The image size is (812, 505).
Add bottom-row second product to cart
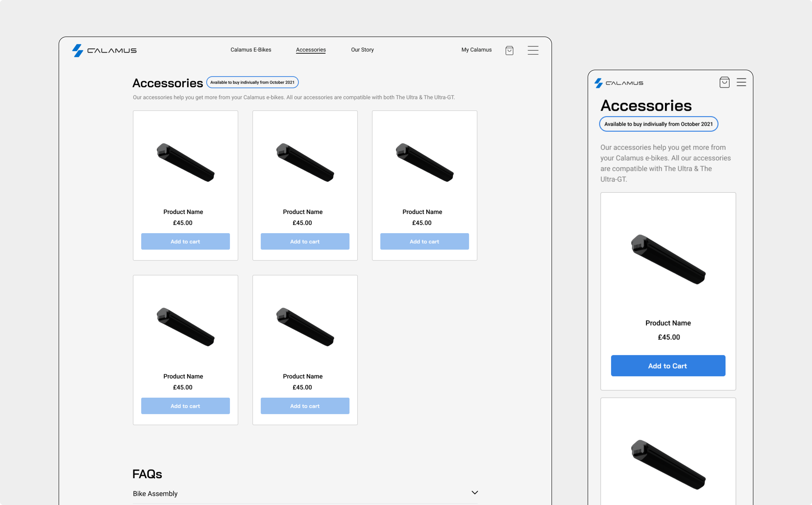point(305,406)
